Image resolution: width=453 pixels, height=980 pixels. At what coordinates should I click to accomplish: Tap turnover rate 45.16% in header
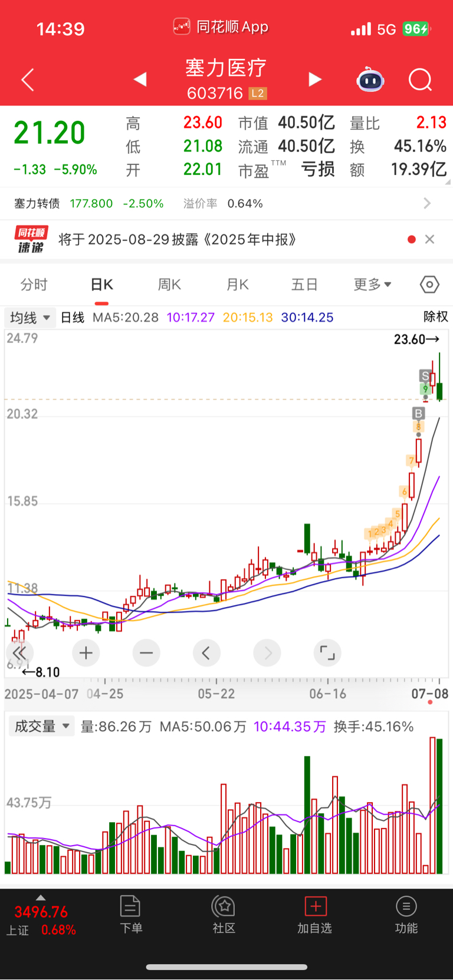point(420,146)
